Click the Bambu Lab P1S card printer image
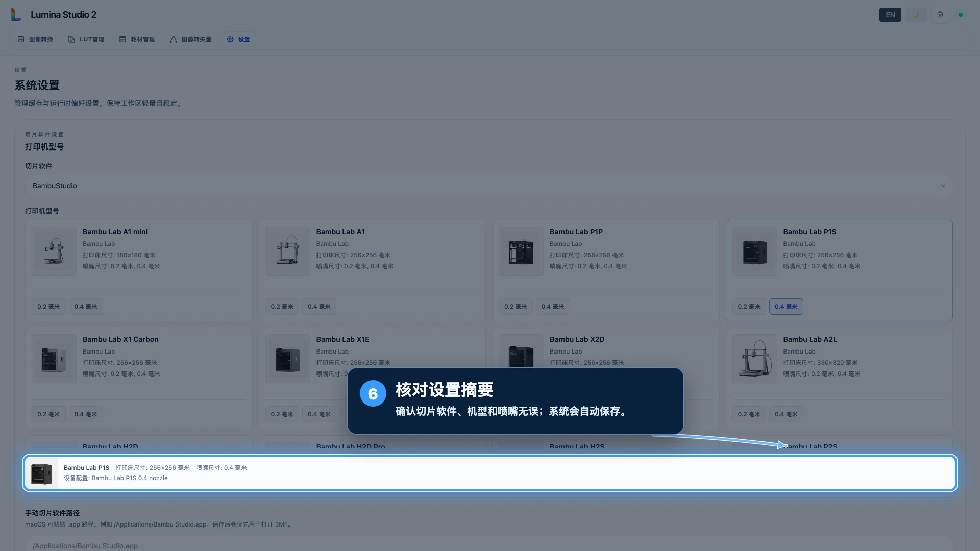Viewport: 980px width, 551px height. (x=755, y=251)
